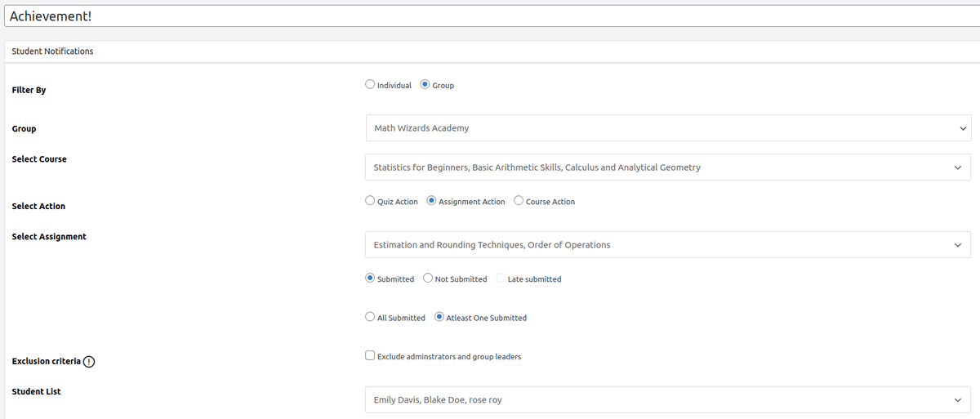The width and height of the screenshot is (980, 419).
Task: Click the Student List chevron arrow
Action: pyautogui.click(x=958, y=400)
